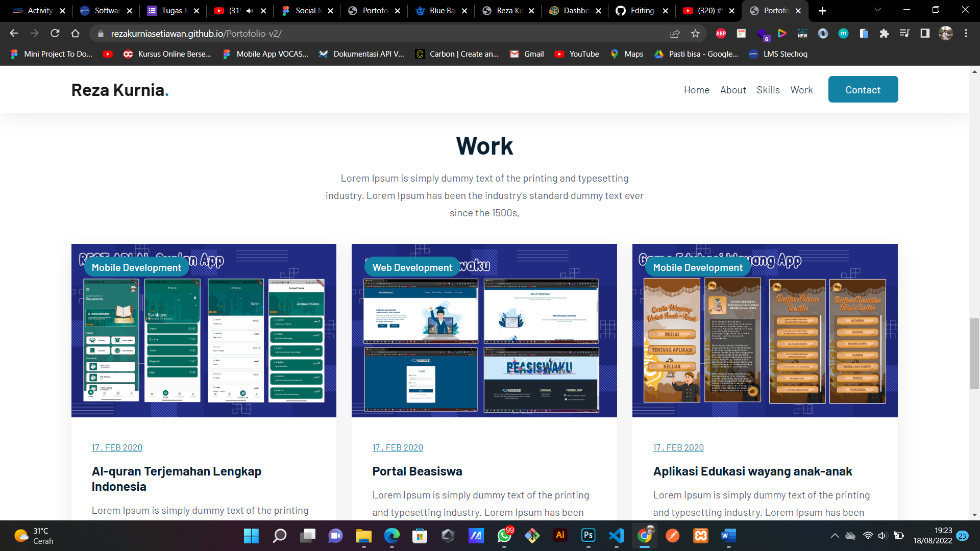This screenshot has width=980, height=551.
Task: Open the Chrome extensions puzzle icon
Action: click(x=885, y=33)
